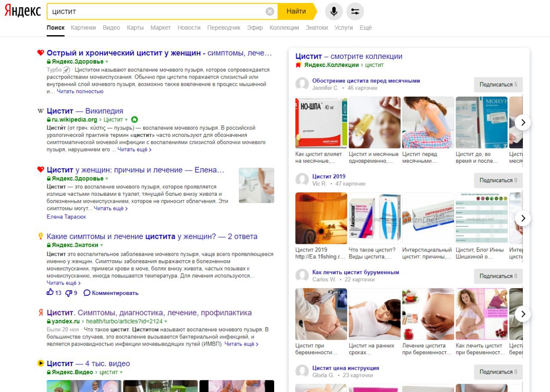Viewport: 550px width, 392px height.
Task: Open the Цистит 2019 collection title
Action: point(329,176)
